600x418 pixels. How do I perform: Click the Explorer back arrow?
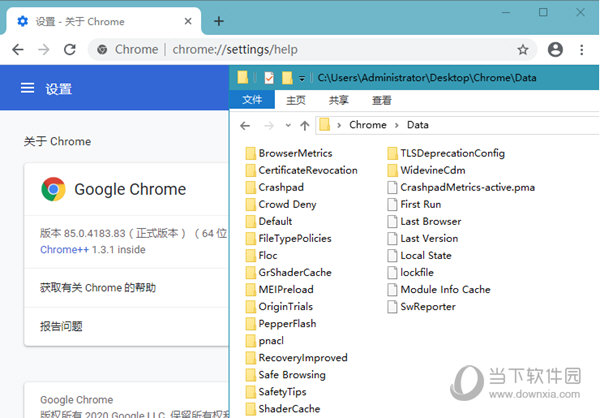coord(245,126)
